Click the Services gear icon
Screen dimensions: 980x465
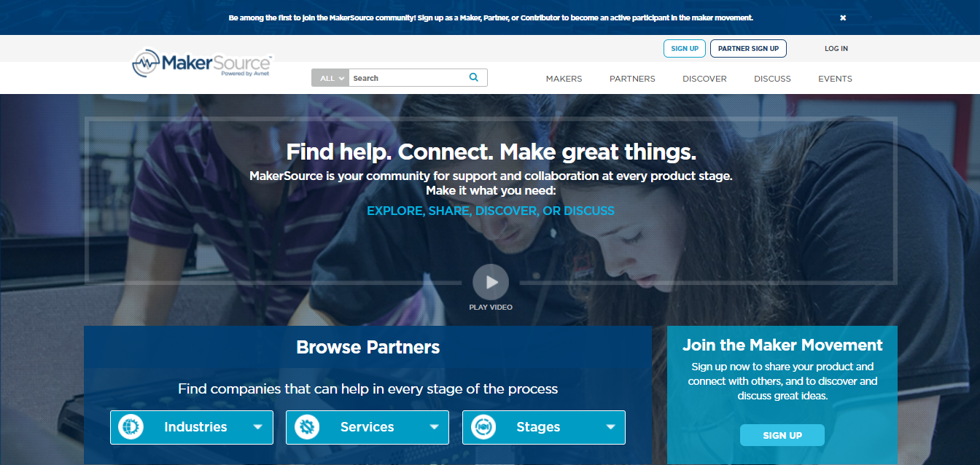click(x=307, y=427)
